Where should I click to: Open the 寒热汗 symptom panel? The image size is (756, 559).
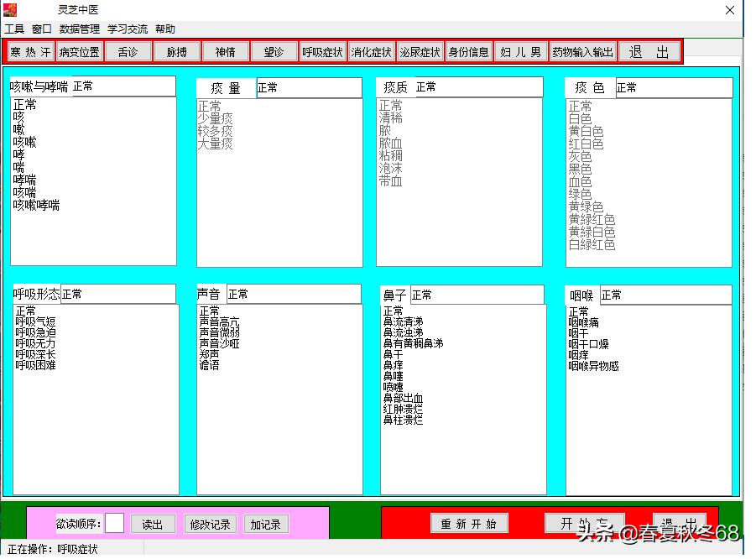30,51
